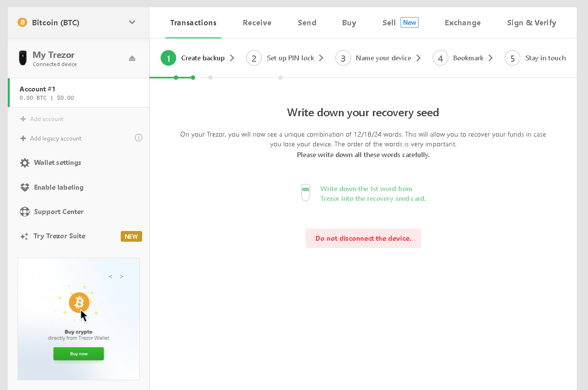Click Try Trezor Suite

(59, 236)
